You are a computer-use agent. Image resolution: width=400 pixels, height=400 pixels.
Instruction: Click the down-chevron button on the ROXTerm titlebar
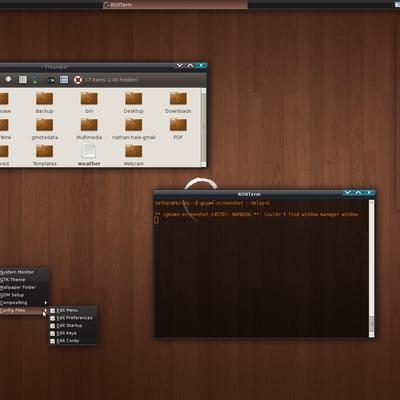tap(347, 193)
